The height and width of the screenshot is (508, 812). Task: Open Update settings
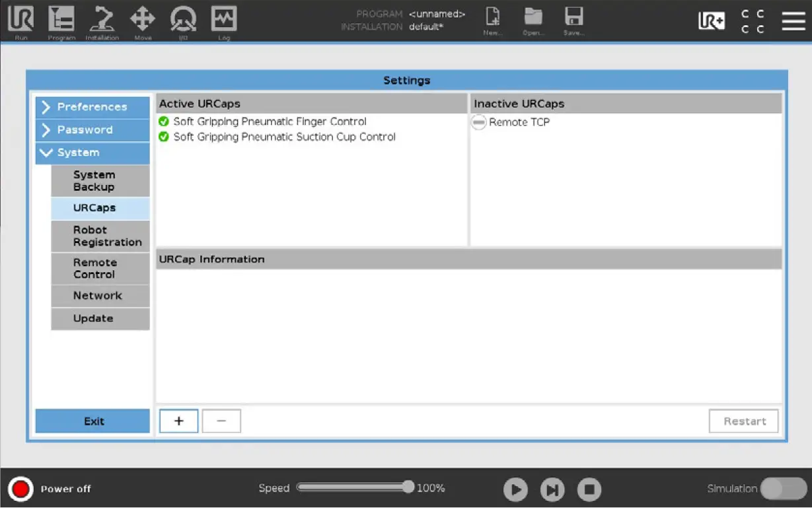100,318
